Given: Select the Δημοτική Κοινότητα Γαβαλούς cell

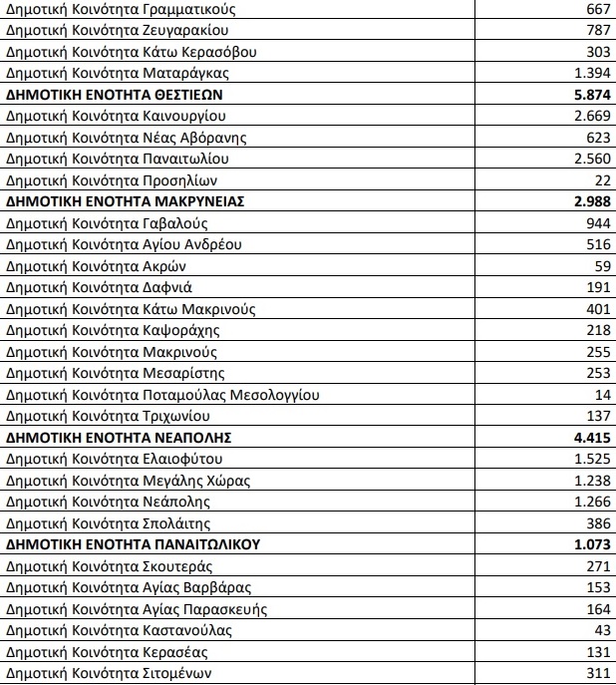Looking at the screenshot, I should pos(106,223).
